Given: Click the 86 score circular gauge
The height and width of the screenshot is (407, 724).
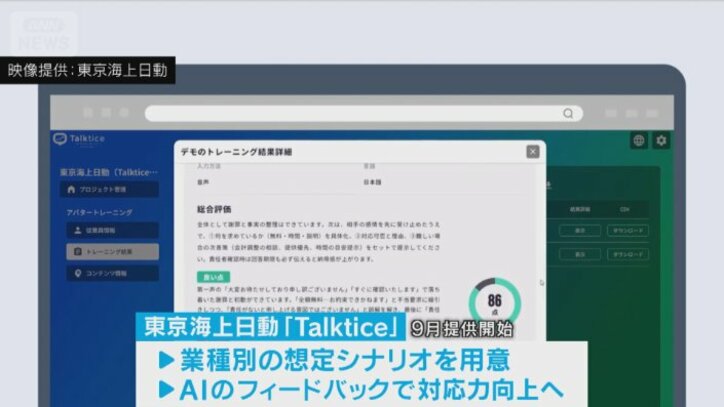Looking at the screenshot, I should point(495,304).
